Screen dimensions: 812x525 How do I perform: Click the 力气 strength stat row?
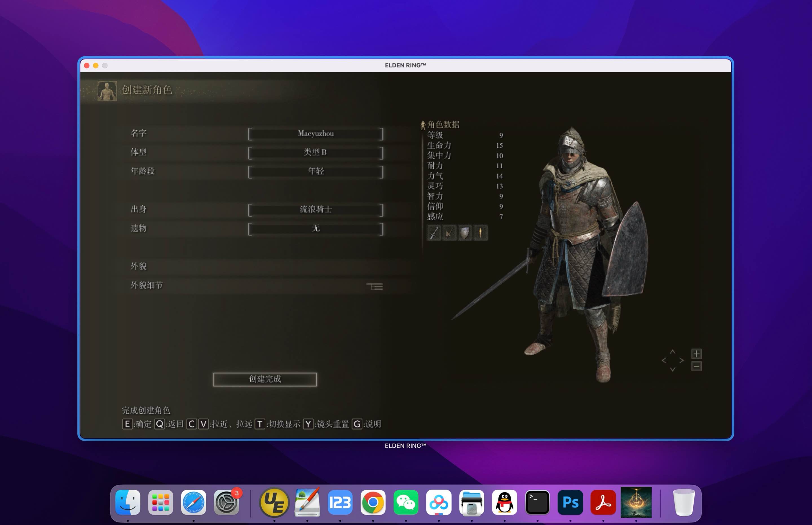click(x=465, y=176)
